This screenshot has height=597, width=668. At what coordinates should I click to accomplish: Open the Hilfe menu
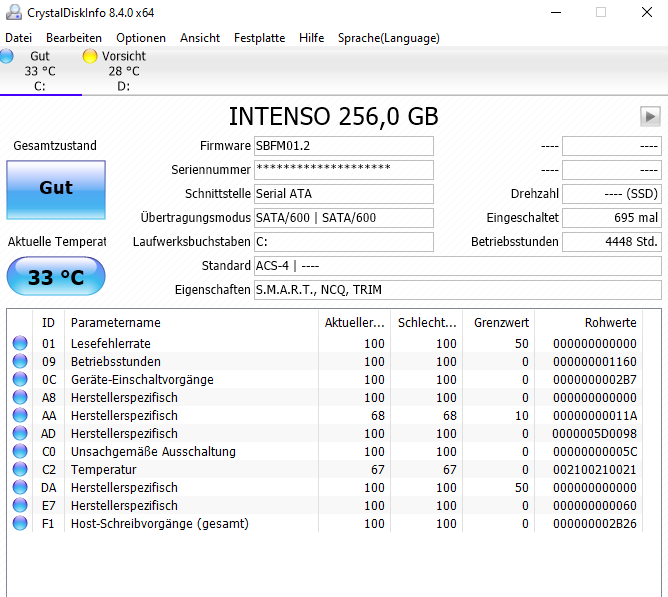tap(311, 38)
